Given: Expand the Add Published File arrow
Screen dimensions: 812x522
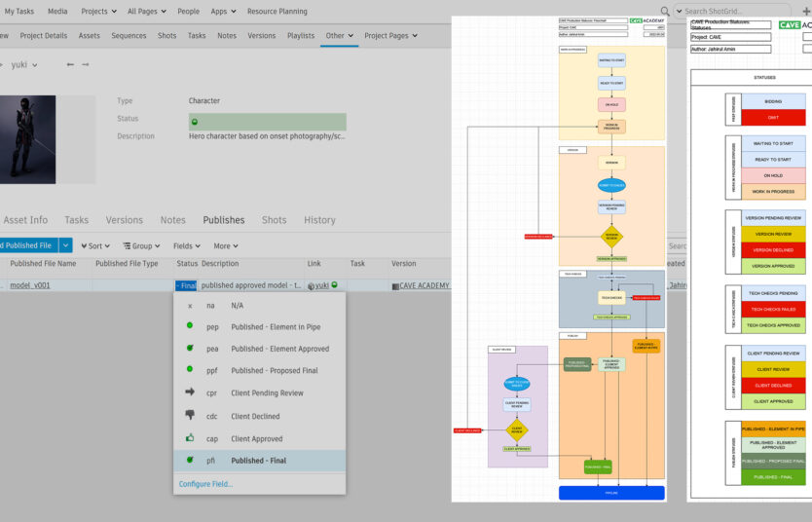Looking at the screenshot, I should pyautogui.click(x=65, y=246).
